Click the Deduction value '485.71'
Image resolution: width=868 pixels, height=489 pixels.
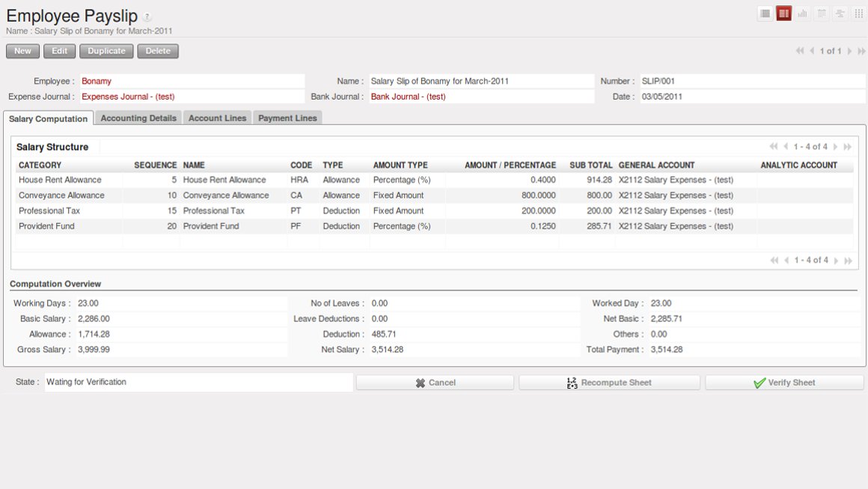[384, 335]
